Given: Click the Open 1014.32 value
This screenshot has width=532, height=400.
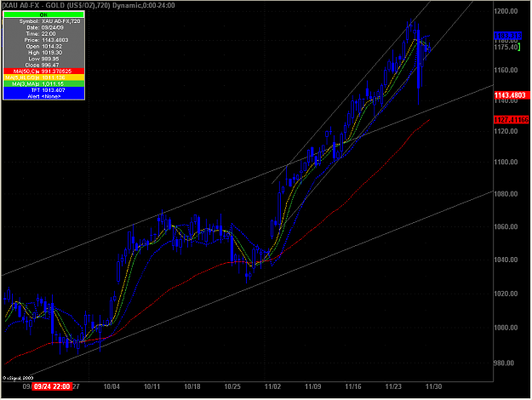Looking at the screenshot, I should click(x=52, y=46).
